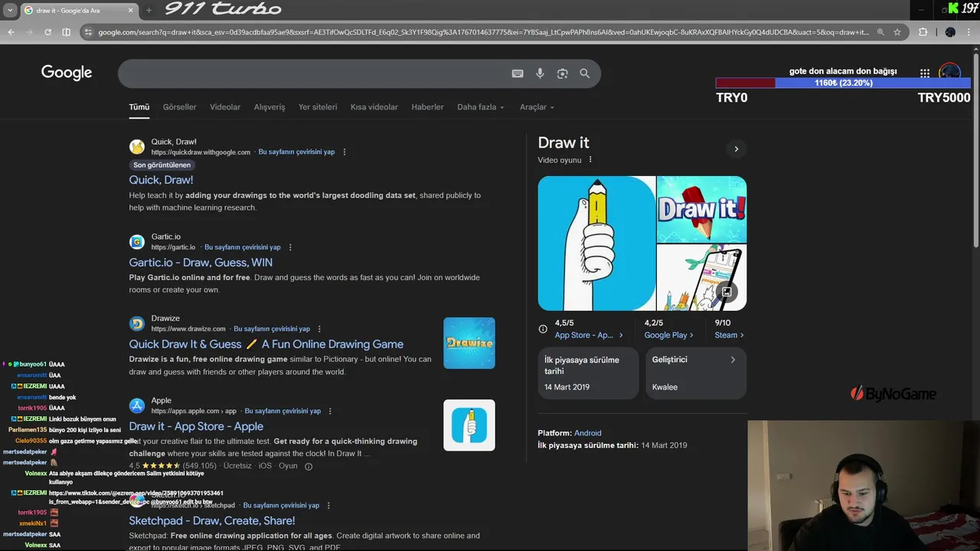980x551 pixels.
Task: Click the App Store result thumbnail
Action: click(x=469, y=425)
